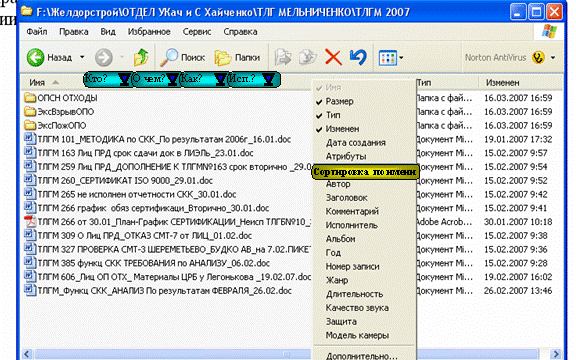This screenshot has width=576, height=360.
Task: Select file ТЛГМ_Функц СКК_АНАЛИЗ
Action: [x=164, y=291]
